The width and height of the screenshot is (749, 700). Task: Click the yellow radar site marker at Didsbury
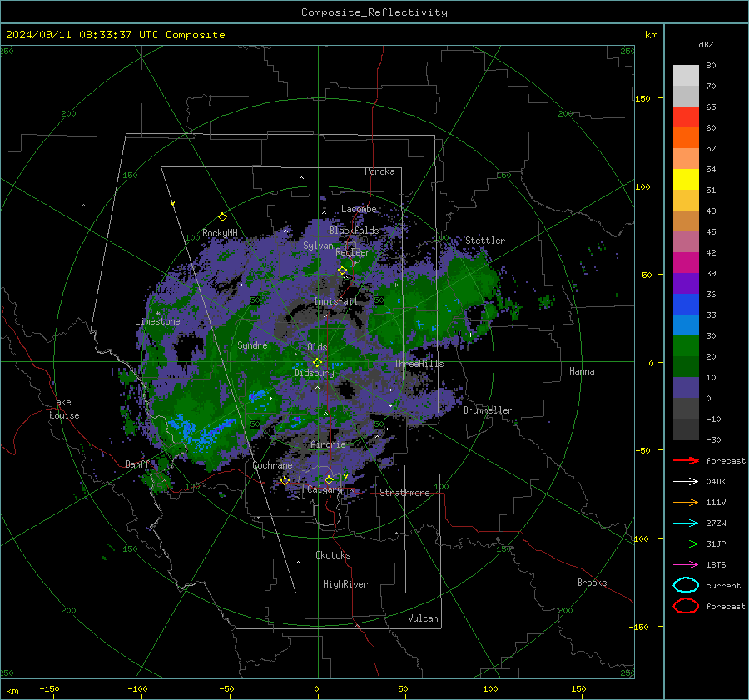pyautogui.click(x=318, y=363)
